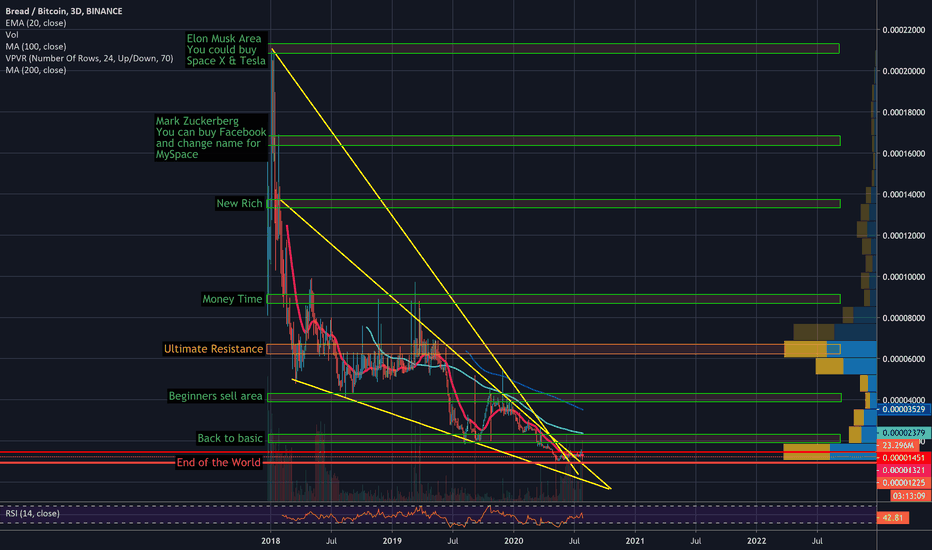Click the New Rich annotation label

click(239, 203)
